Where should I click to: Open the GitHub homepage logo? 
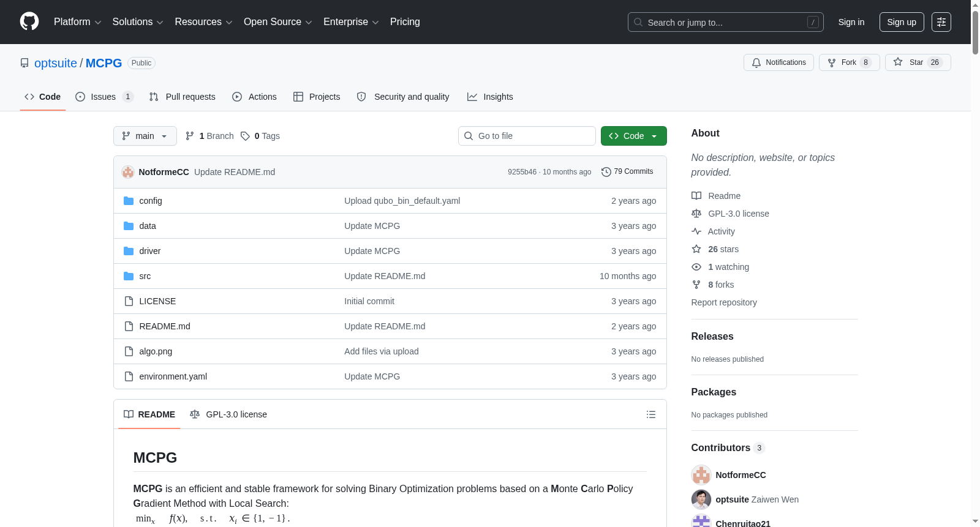(x=29, y=22)
